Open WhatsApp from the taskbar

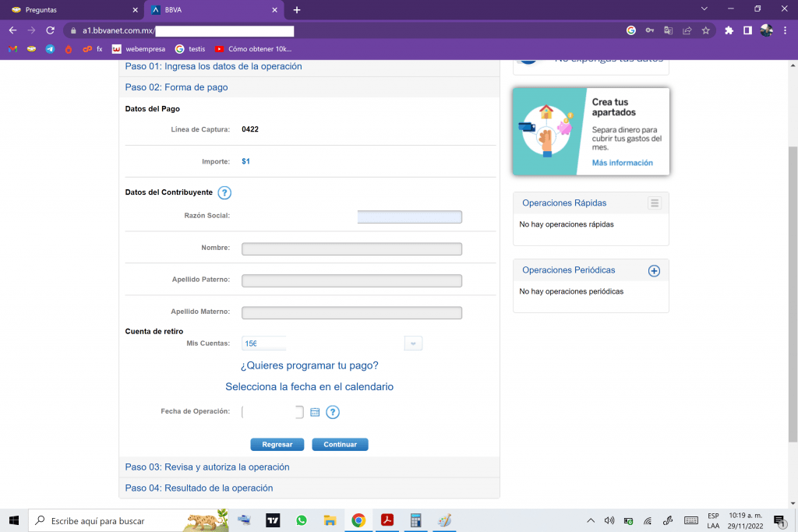point(302,520)
